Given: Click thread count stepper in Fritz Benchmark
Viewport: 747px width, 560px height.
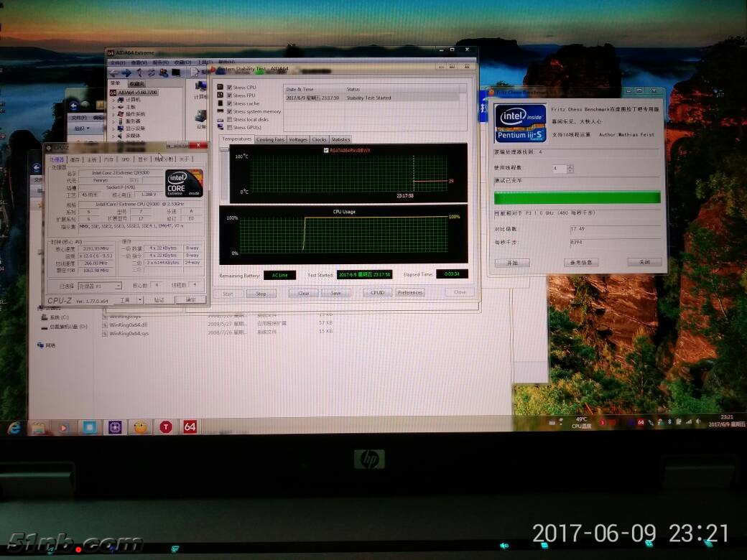Looking at the screenshot, I should click(570, 169).
